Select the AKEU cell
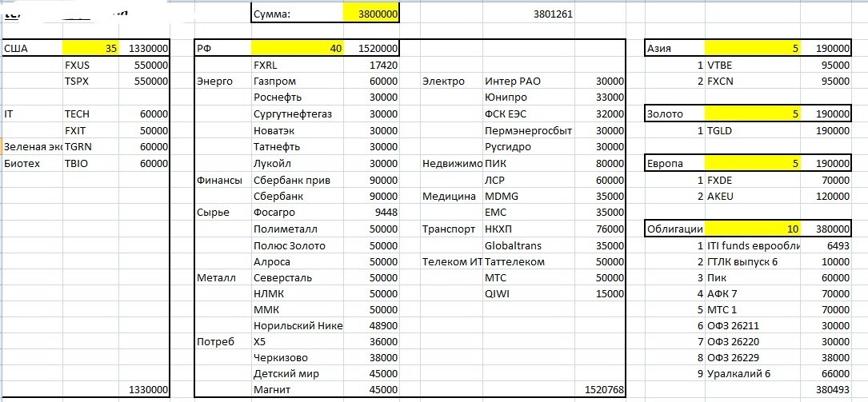 pyautogui.click(x=753, y=197)
